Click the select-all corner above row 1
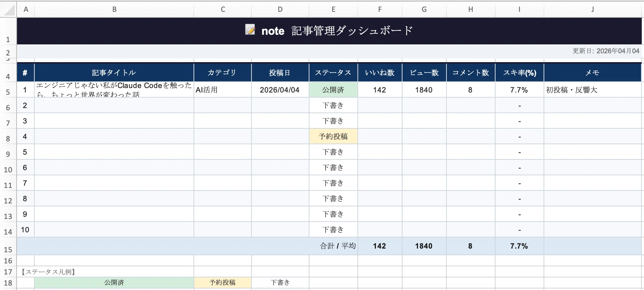The image size is (644, 290). click(8, 9)
